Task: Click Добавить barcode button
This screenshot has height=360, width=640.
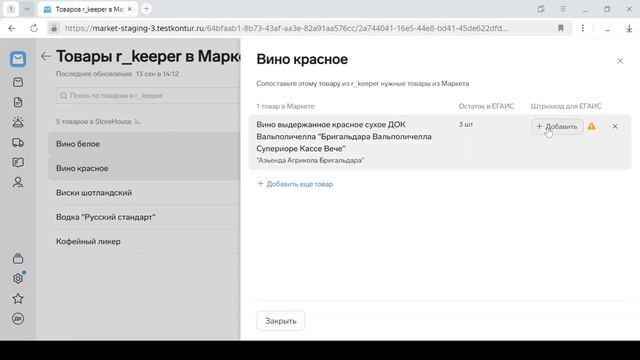Action: tap(557, 127)
